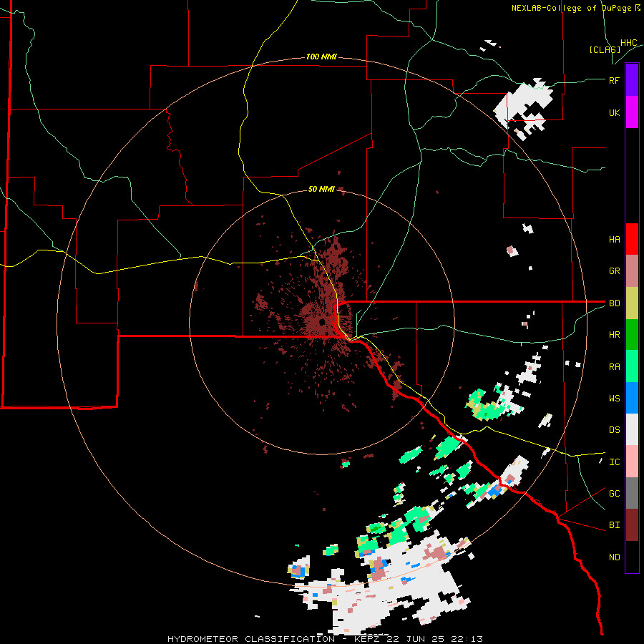Click the WS legend label

click(x=614, y=399)
